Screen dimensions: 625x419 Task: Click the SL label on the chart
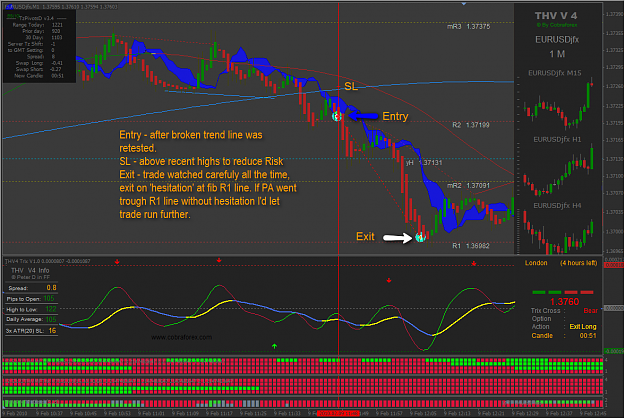click(x=351, y=87)
